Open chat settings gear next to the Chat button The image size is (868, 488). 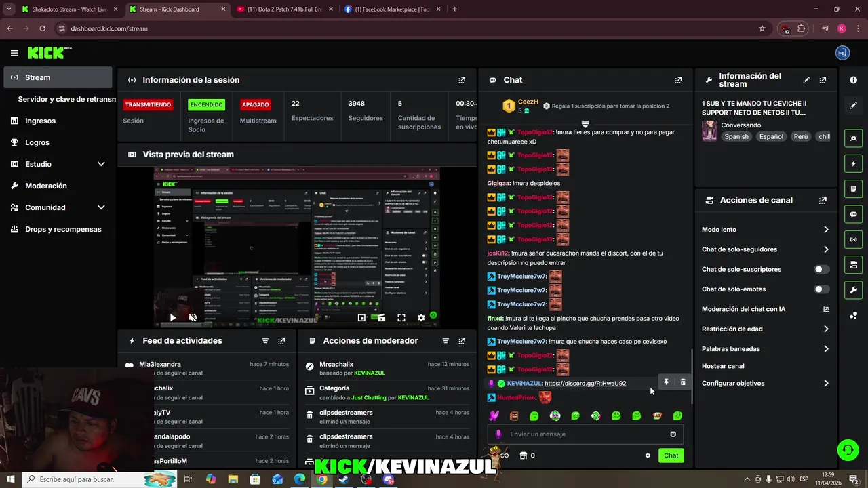pos(648,455)
